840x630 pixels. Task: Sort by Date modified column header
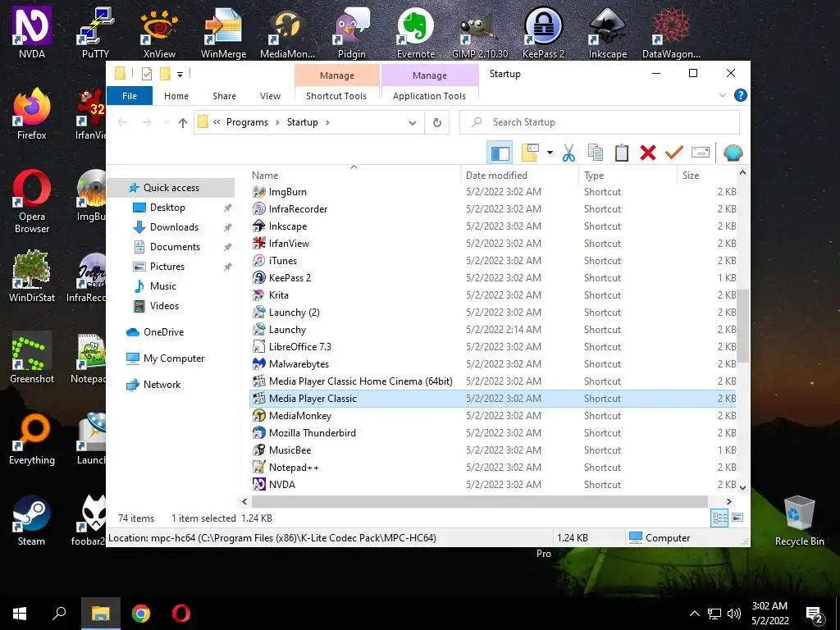[519, 176]
